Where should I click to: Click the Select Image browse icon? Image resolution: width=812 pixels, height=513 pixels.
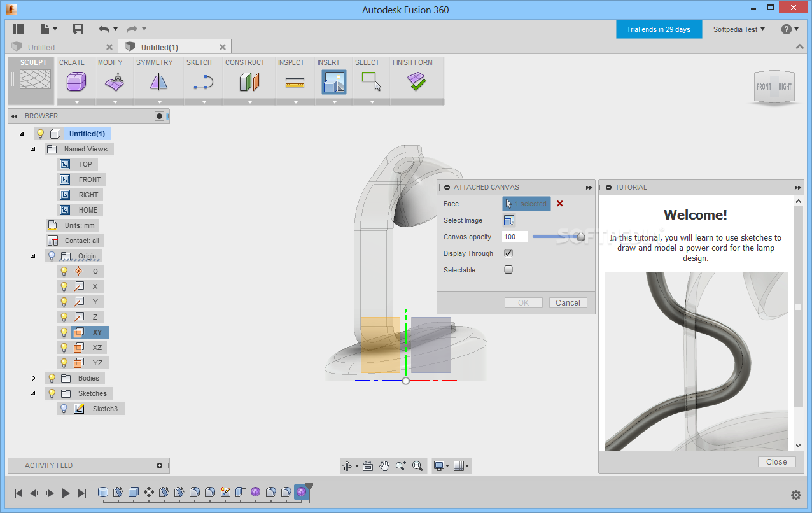(x=508, y=220)
